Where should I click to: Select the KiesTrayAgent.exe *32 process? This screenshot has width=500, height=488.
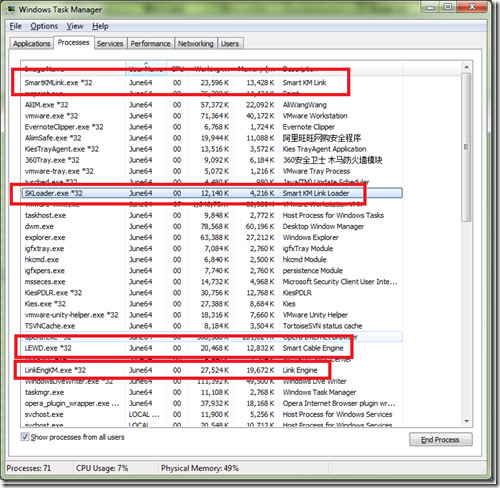pyautogui.click(x=212, y=149)
